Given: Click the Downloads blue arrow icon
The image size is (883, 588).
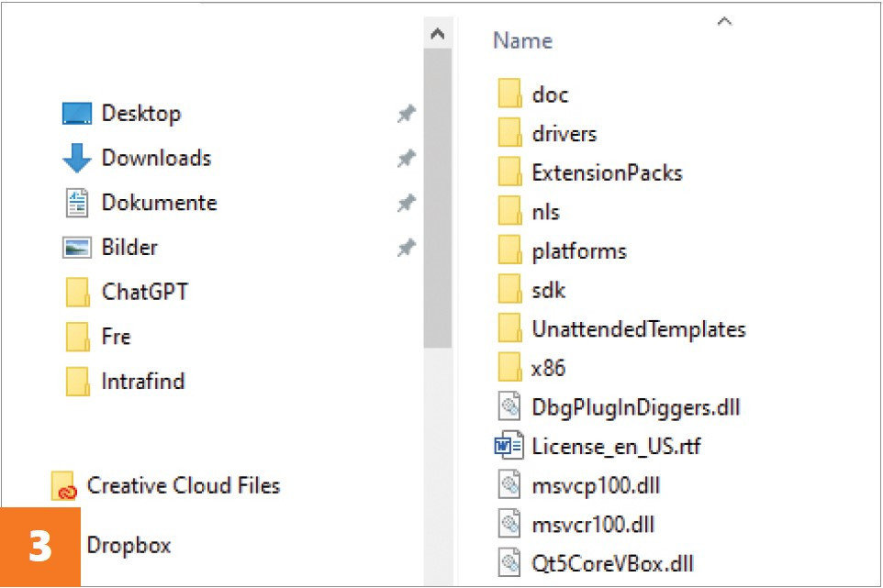Looking at the screenshot, I should coord(76,158).
